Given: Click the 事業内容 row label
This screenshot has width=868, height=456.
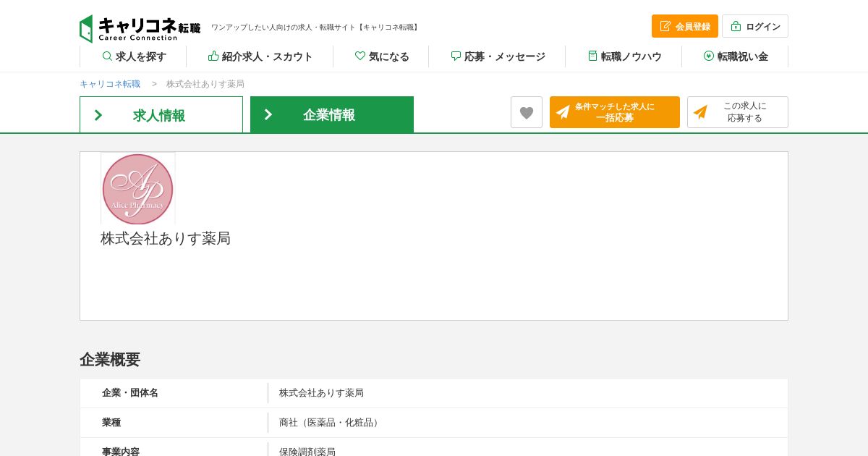Looking at the screenshot, I should (x=121, y=452).
